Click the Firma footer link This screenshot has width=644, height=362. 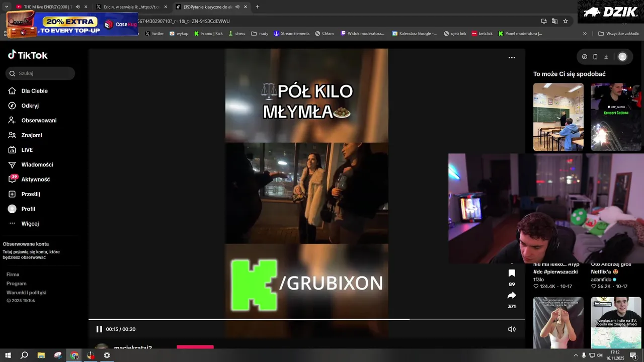click(x=13, y=275)
